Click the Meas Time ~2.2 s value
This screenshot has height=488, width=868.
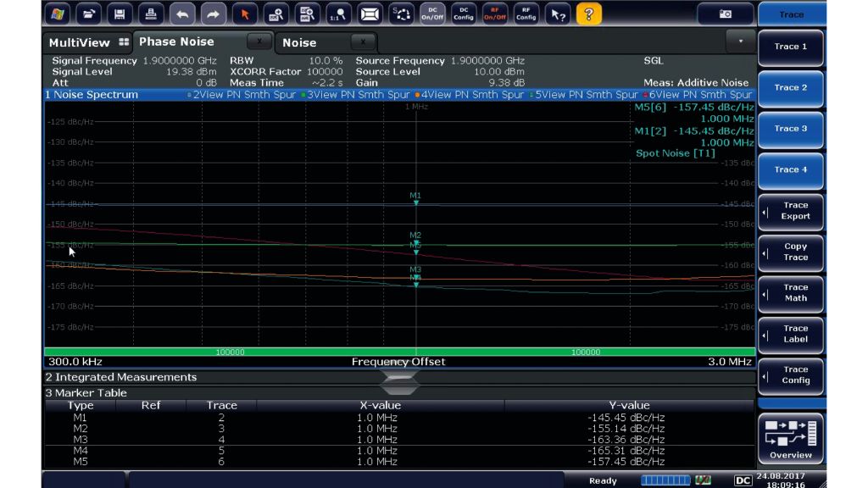point(327,83)
